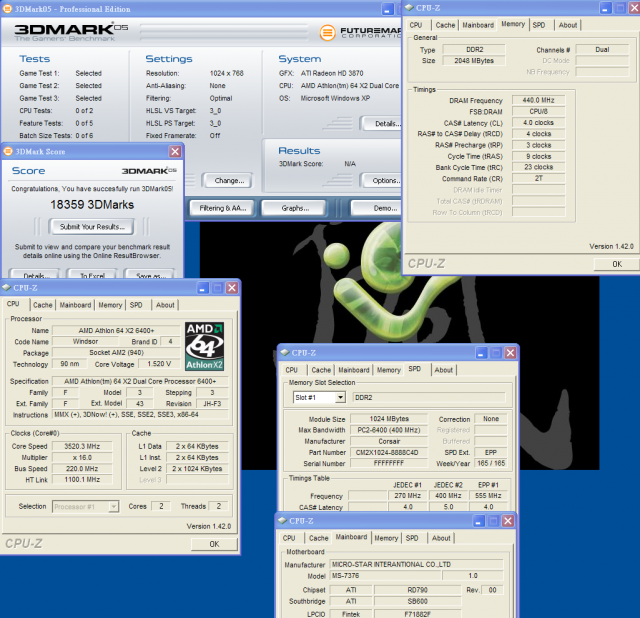
Task: Click the Manufacturer Corsair value
Action: (x=389, y=441)
